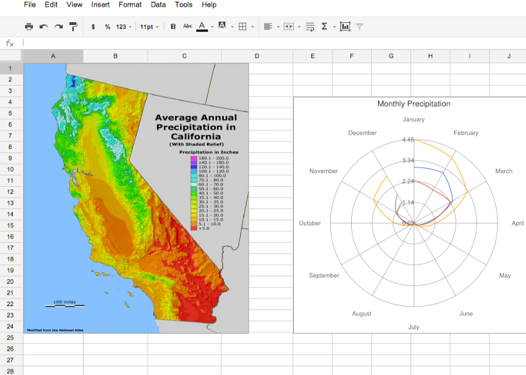Open the Edit menu
Image resolution: width=526 pixels, height=375 pixels.
[x=51, y=5]
